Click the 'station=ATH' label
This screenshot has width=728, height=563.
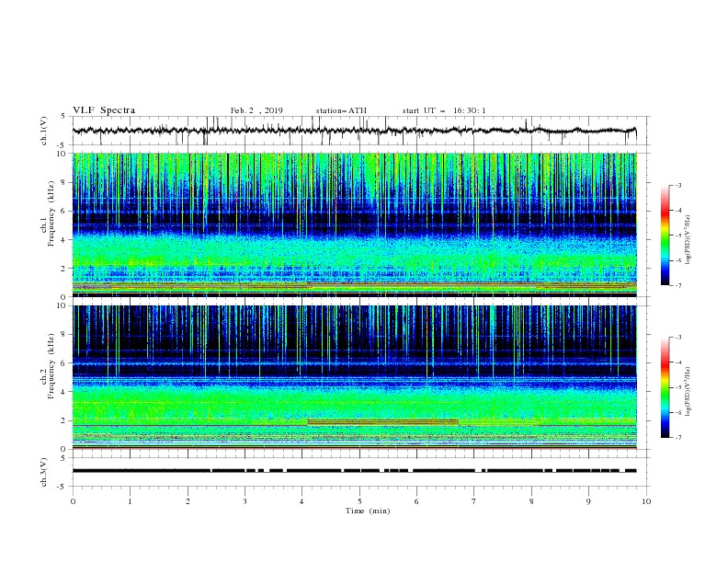pos(341,110)
